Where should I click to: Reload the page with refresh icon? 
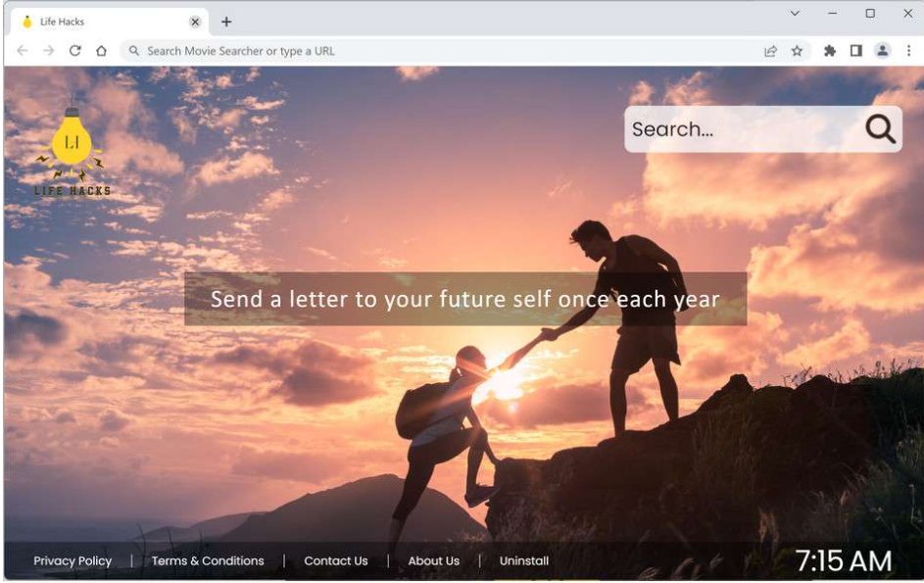pyautogui.click(x=74, y=51)
